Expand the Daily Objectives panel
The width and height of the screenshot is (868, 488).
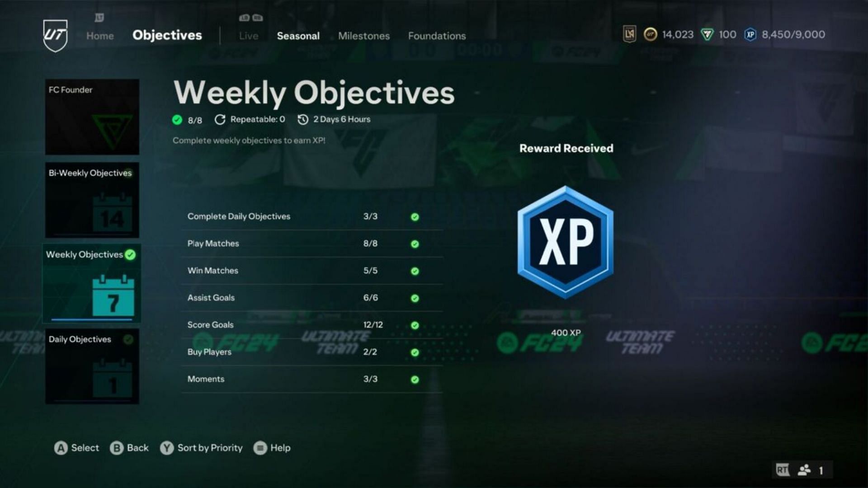tap(92, 366)
